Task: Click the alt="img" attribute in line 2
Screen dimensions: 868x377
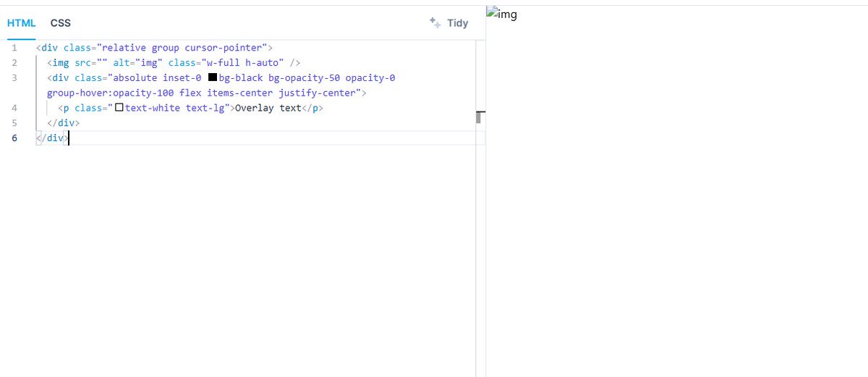Action: [x=137, y=63]
